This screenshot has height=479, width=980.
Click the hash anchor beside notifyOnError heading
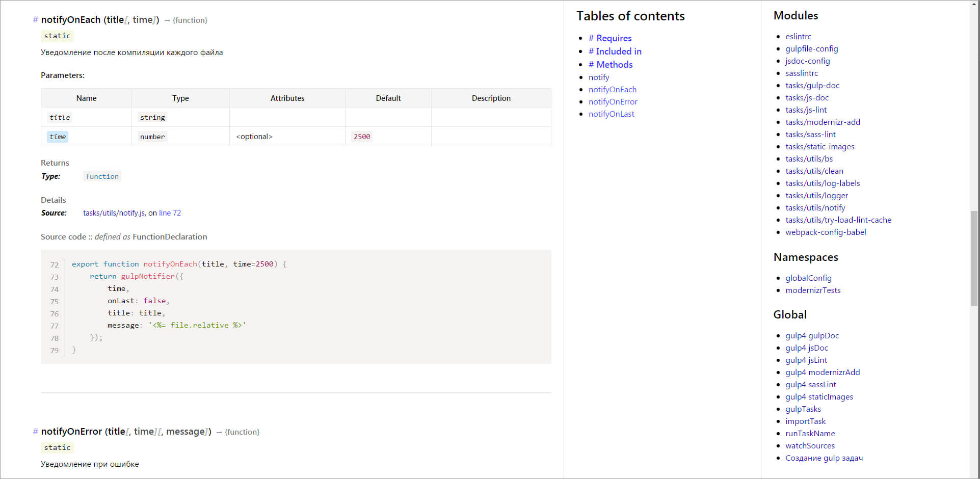point(35,432)
